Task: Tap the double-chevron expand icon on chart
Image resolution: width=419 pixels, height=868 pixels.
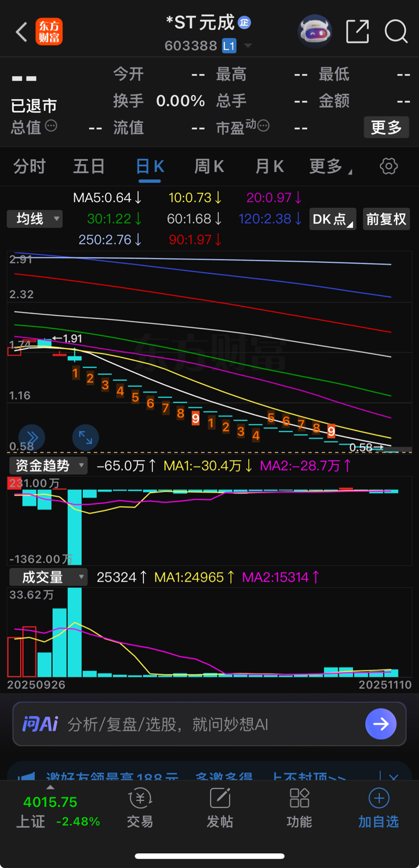Action: pyautogui.click(x=32, y=437)
